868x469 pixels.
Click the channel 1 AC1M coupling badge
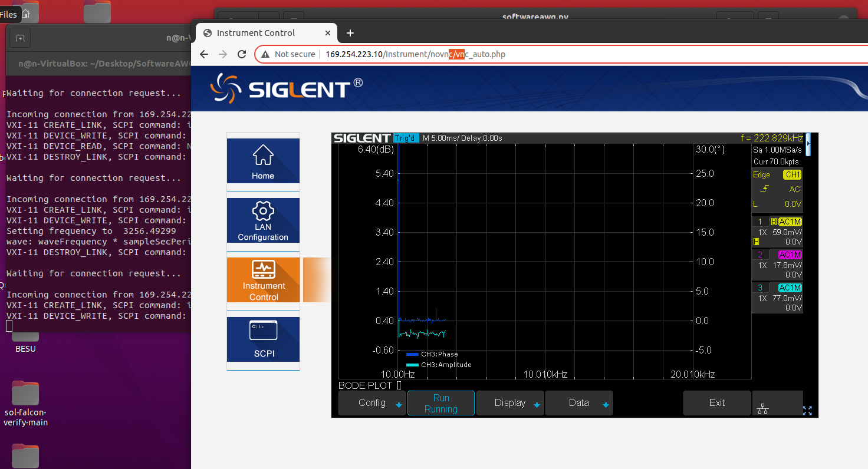click(790, 222)
